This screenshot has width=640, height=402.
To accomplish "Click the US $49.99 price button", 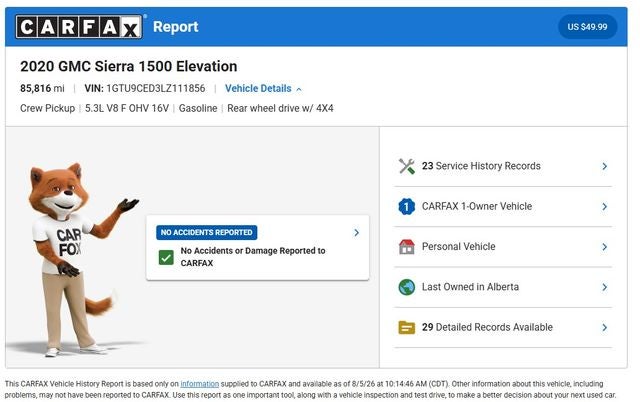I will point(587,27).
